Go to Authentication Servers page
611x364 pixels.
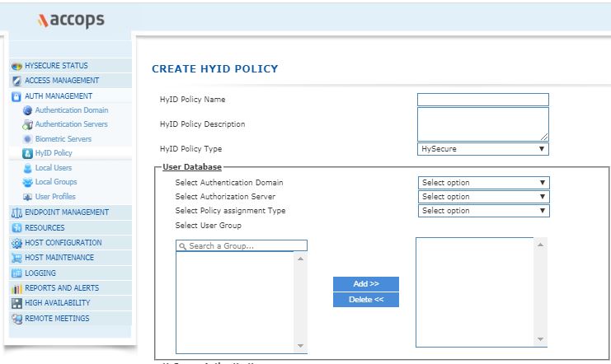71,124
